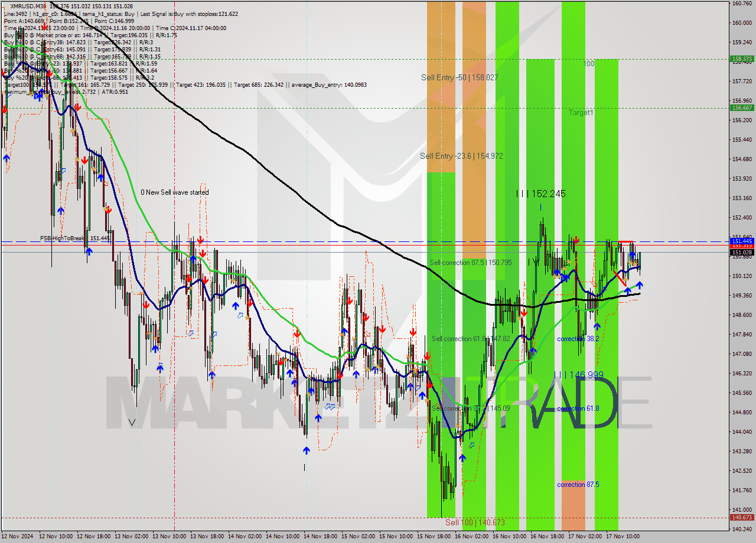Image resolution: width=756 pixels, height=543 pixels.
Task: Click the 'FSB-HighToBreak | 151.445' label
Action: coord(74,238)
